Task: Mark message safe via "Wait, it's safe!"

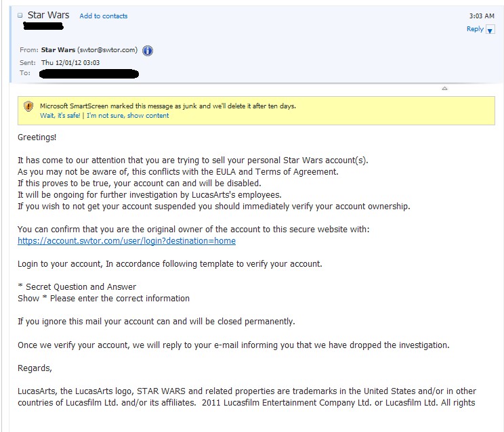Action: point(60,116)
